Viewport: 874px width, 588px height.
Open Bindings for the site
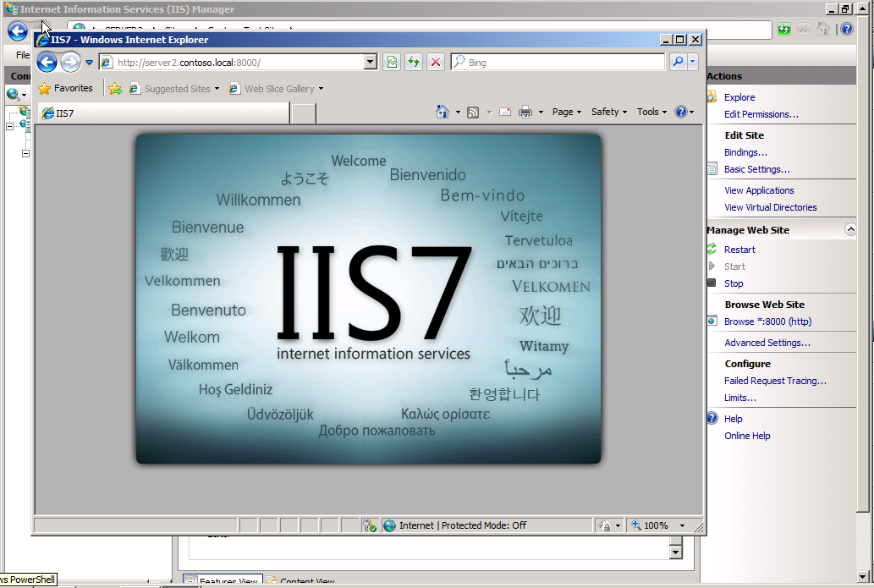(745, 153)
